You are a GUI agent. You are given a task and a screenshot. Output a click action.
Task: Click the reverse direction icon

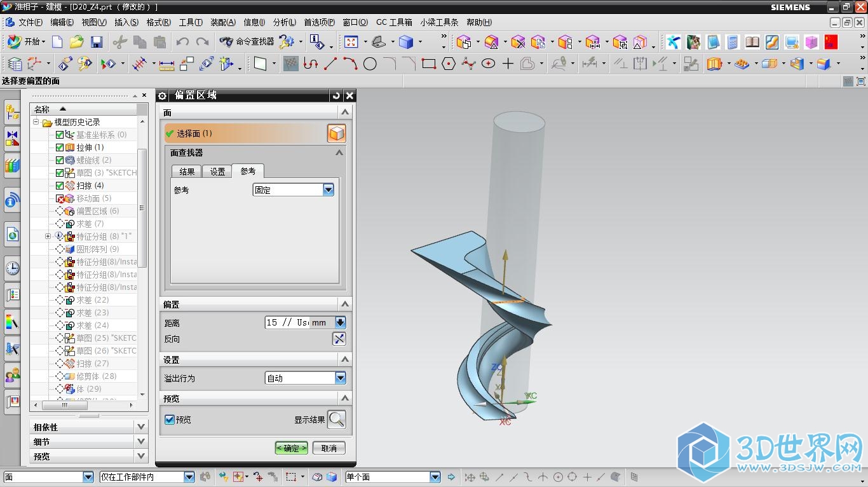pyautogui.click(x=339, y=339)
